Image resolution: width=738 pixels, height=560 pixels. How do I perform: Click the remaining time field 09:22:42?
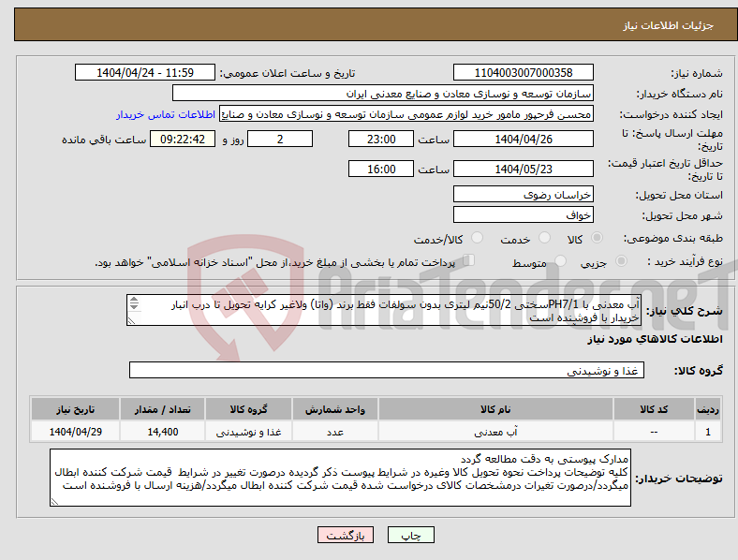[x=183, y=140]
